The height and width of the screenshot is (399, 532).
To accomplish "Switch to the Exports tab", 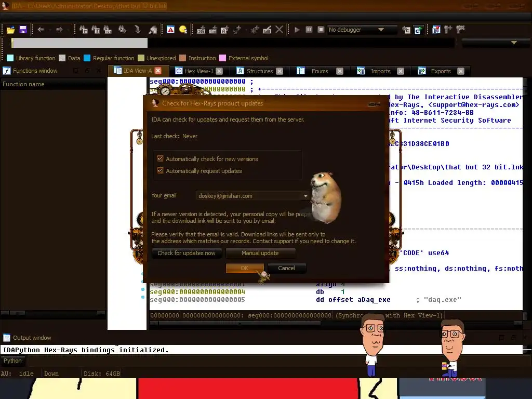I will click(441, 71).
